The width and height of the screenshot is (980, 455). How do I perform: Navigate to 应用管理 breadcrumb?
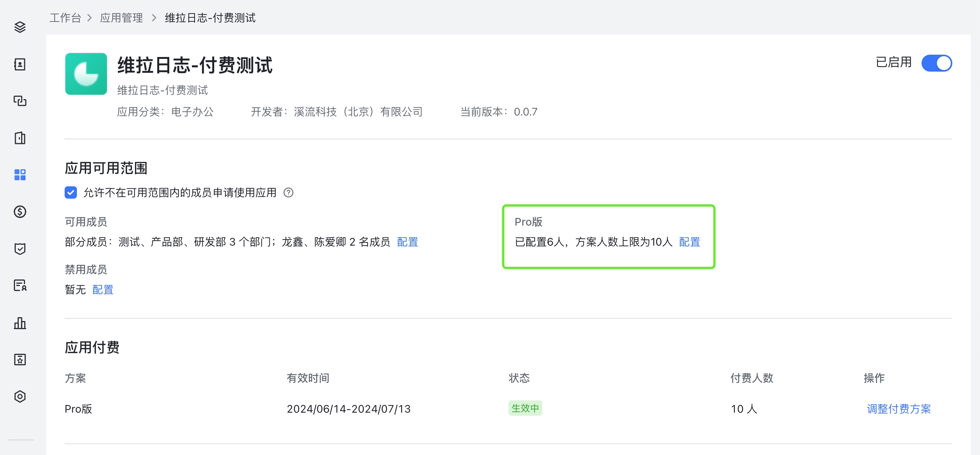coord(122,18)
